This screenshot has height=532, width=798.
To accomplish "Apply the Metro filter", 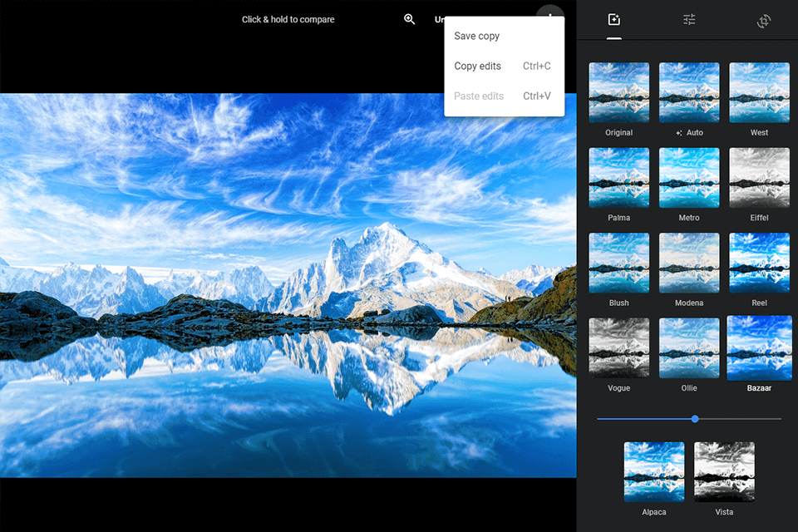I will (x=688, y=178).
